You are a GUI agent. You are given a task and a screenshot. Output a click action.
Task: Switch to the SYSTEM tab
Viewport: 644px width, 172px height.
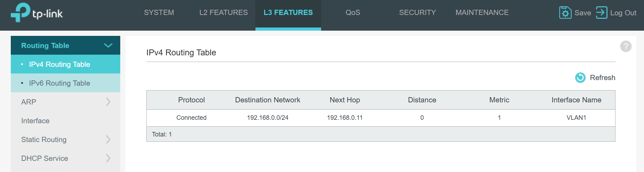(159, 13)
